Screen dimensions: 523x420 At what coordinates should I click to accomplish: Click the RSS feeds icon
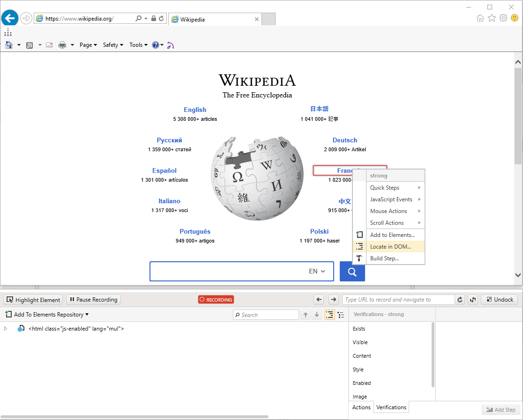click(30, 45)
